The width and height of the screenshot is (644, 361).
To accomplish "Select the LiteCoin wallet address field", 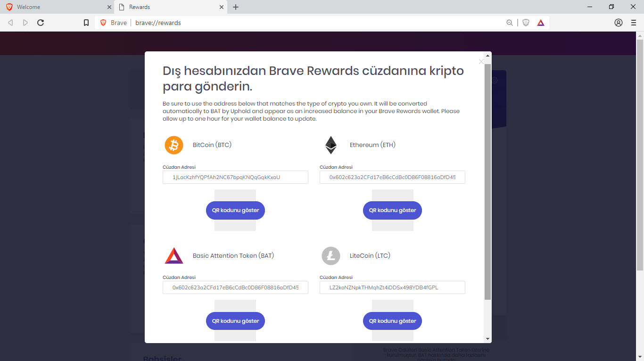I will (x=392, y=287).
